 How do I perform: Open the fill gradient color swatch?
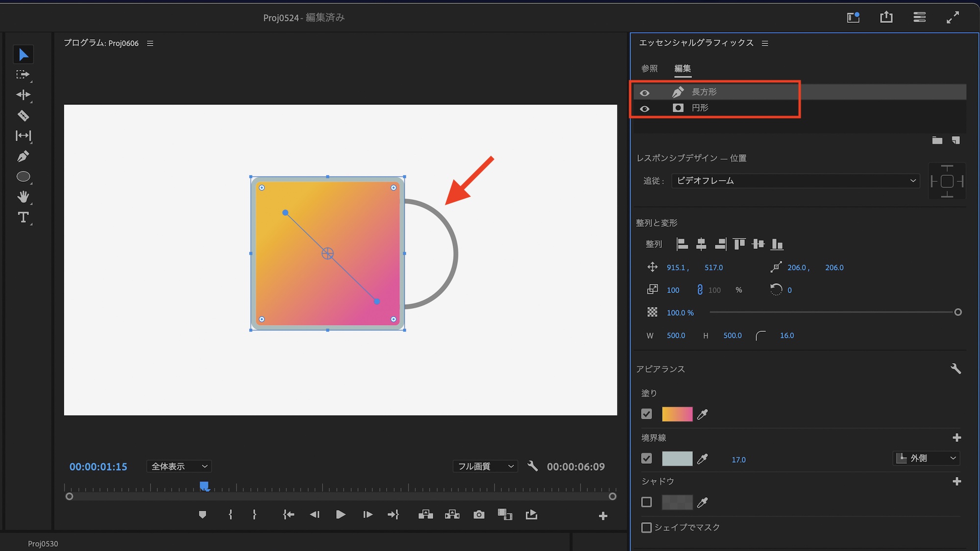tap(677, 414)
